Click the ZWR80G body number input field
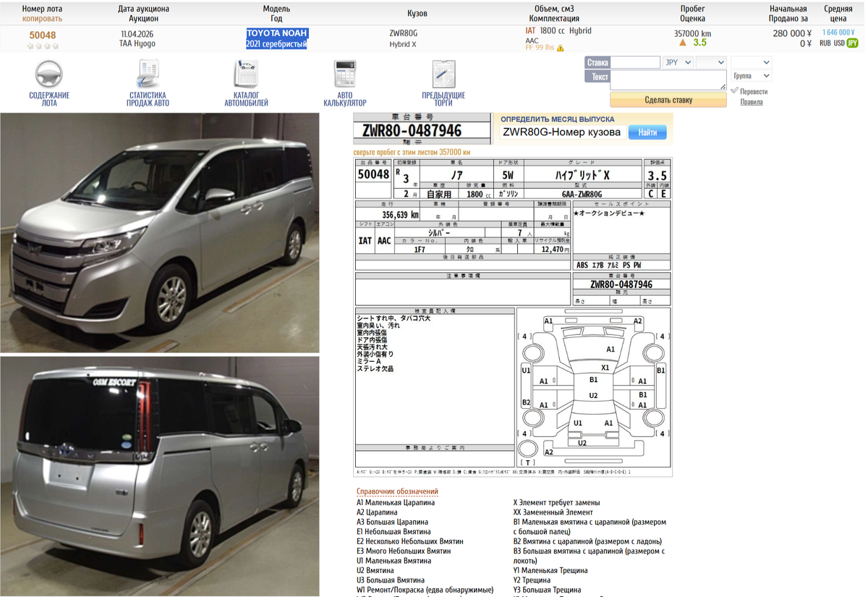The width and height of the screenshot is (868, 597). (562, 132)
